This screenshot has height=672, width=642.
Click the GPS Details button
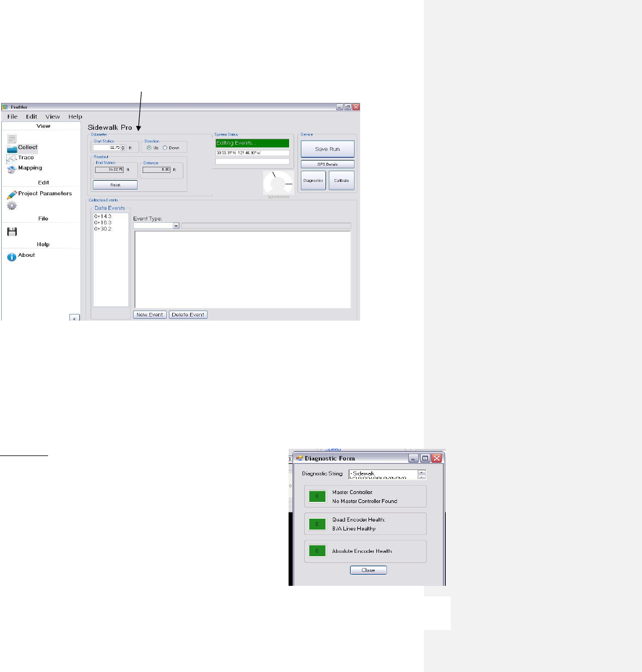pos(328,165)
